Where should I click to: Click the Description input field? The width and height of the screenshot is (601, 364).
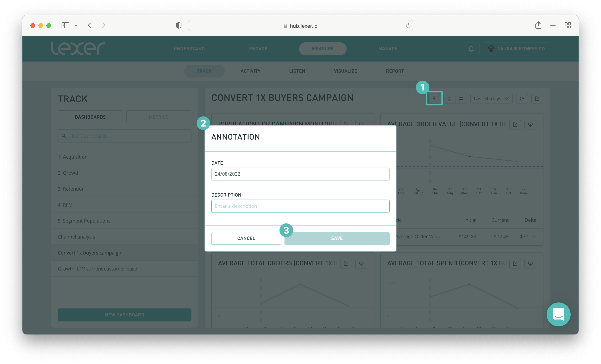pos(300,206)
